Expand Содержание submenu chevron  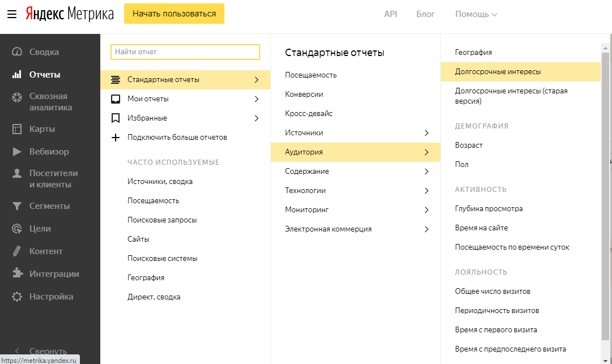[427, 171]
